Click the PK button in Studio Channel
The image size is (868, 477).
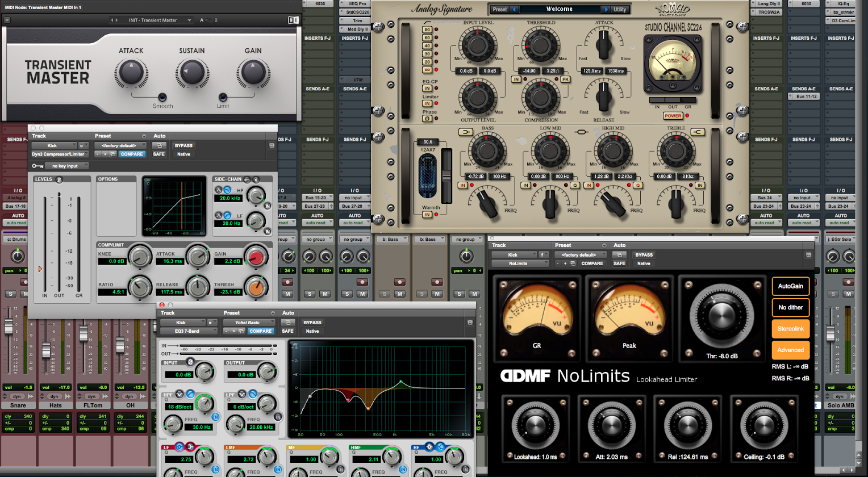[x=565, y=79]
